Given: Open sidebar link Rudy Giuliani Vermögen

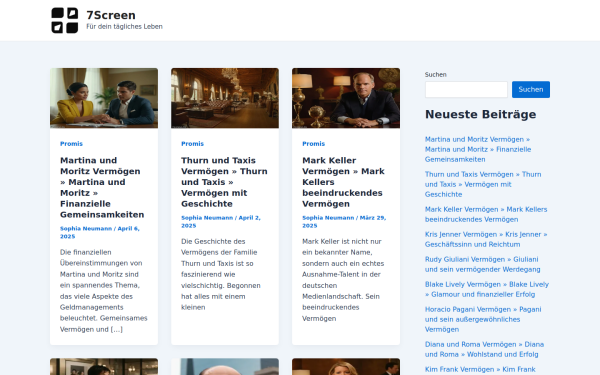Looking at the screenshot, I should coord(483,264).
